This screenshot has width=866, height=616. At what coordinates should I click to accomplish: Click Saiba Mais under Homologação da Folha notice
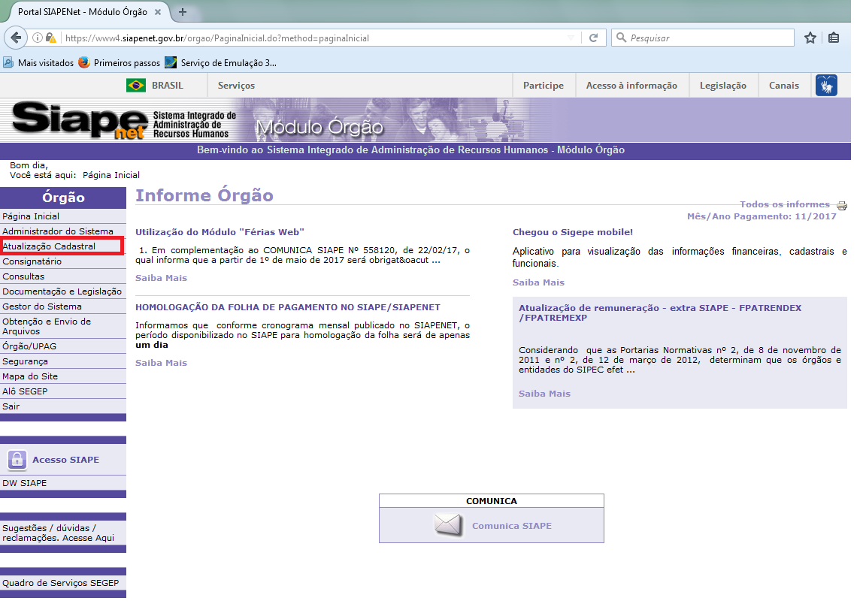point(162,363)
